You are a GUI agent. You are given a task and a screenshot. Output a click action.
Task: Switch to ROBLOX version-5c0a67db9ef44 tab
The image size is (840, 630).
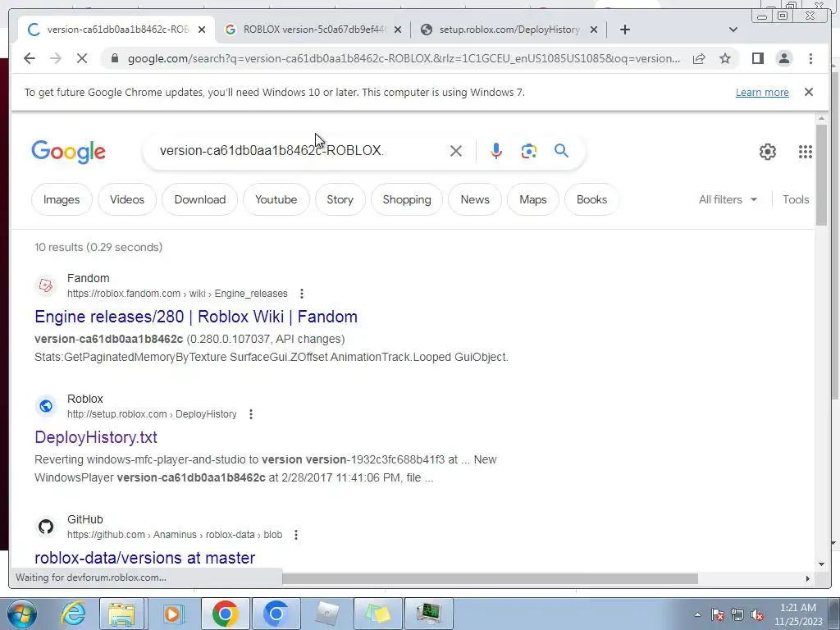click(x=313, y=30)
